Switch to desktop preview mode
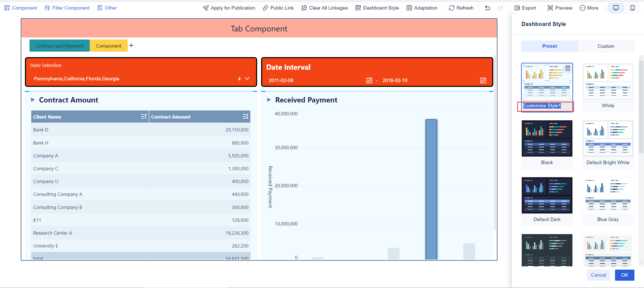This screenshot has width=644, height=288. coord(616,8)
